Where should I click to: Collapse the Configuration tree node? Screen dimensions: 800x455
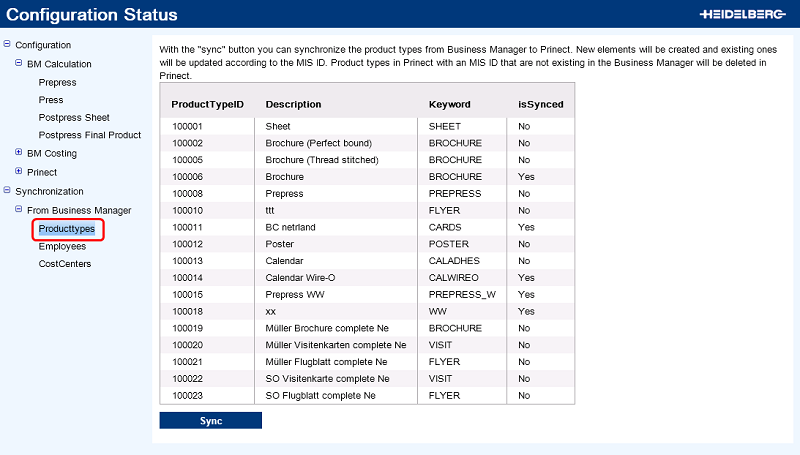[7, 45]
